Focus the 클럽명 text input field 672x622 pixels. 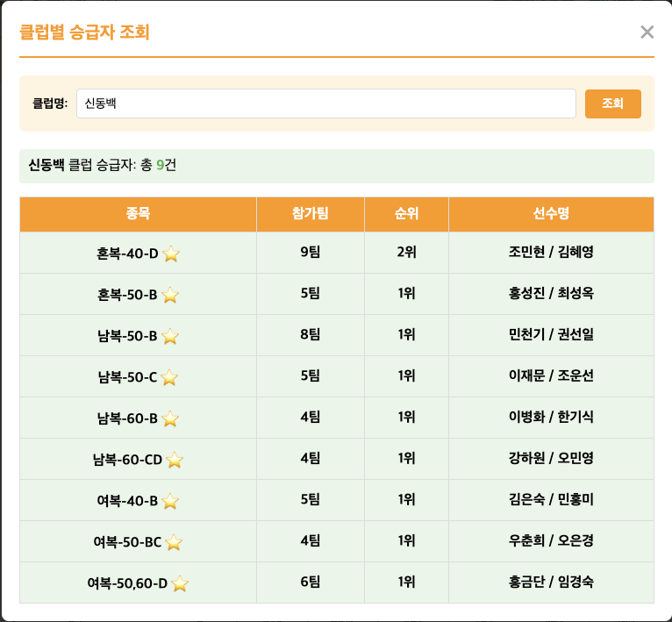click(x=325, y=104)
